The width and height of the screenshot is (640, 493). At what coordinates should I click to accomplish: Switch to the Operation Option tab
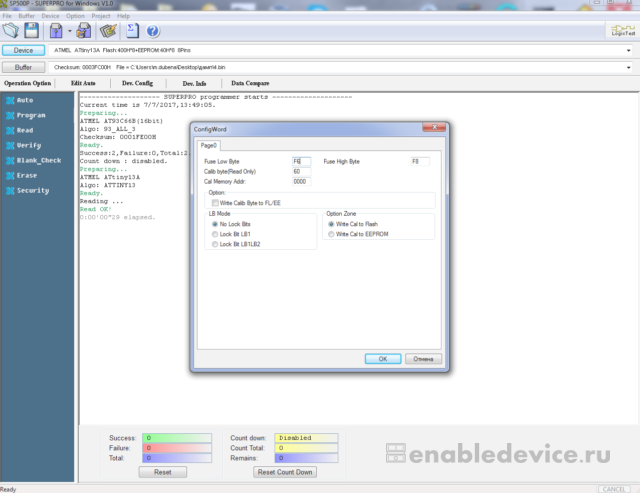pyautogui.click(x=28, y=83)
